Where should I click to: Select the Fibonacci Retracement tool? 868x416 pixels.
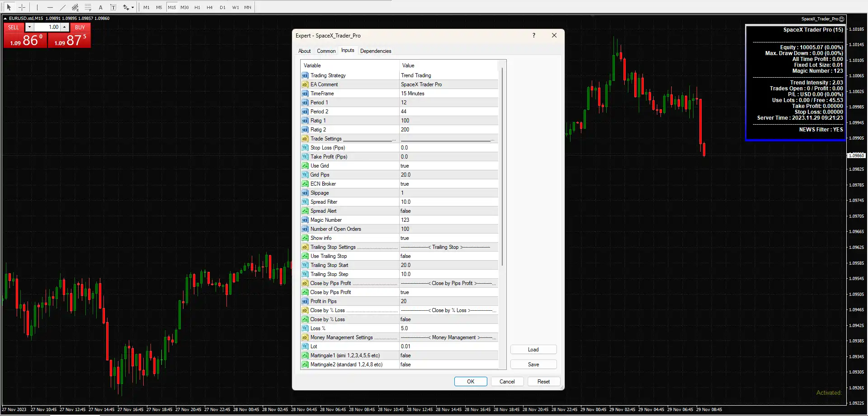[x=88, y=7]
